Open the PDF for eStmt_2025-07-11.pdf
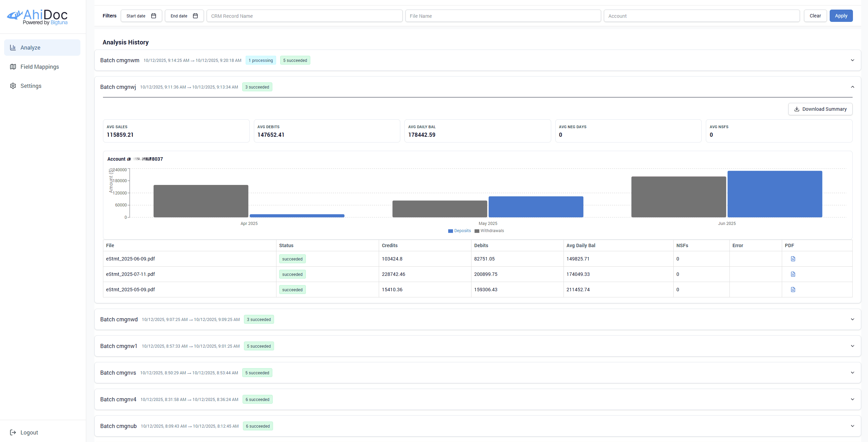Screen dimensions: 868x442 click(793, 274)
